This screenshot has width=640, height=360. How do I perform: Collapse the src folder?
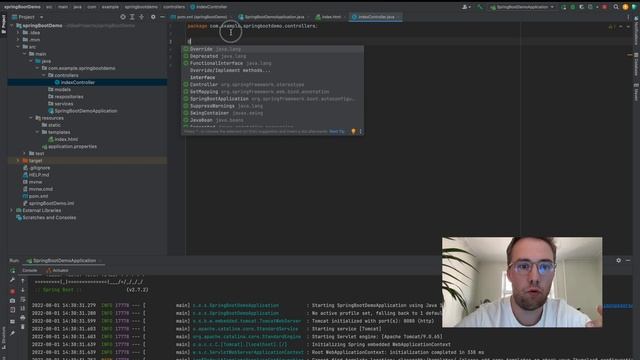(18, 47)
